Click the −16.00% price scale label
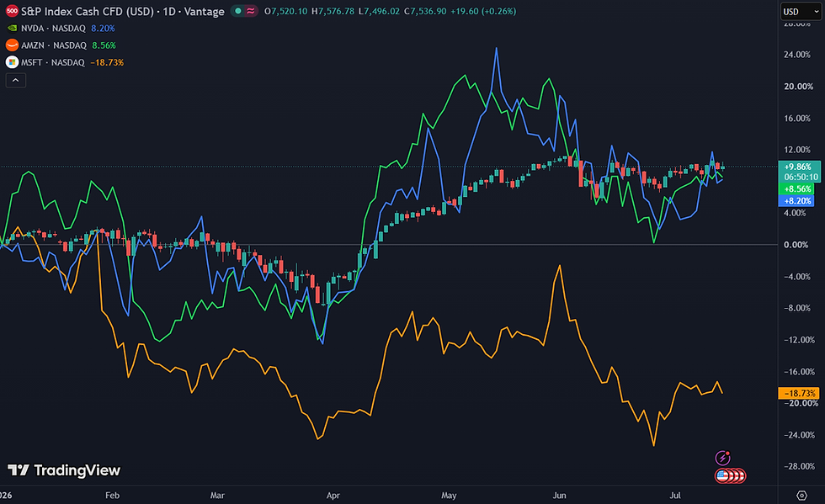Viewport: 825px width, 504px height. point(799,372)
